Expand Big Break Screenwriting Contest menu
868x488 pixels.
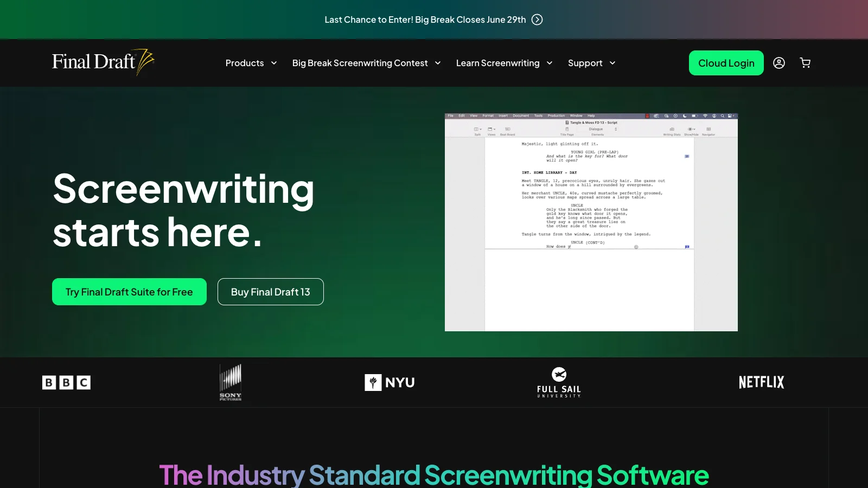(366, 63)
